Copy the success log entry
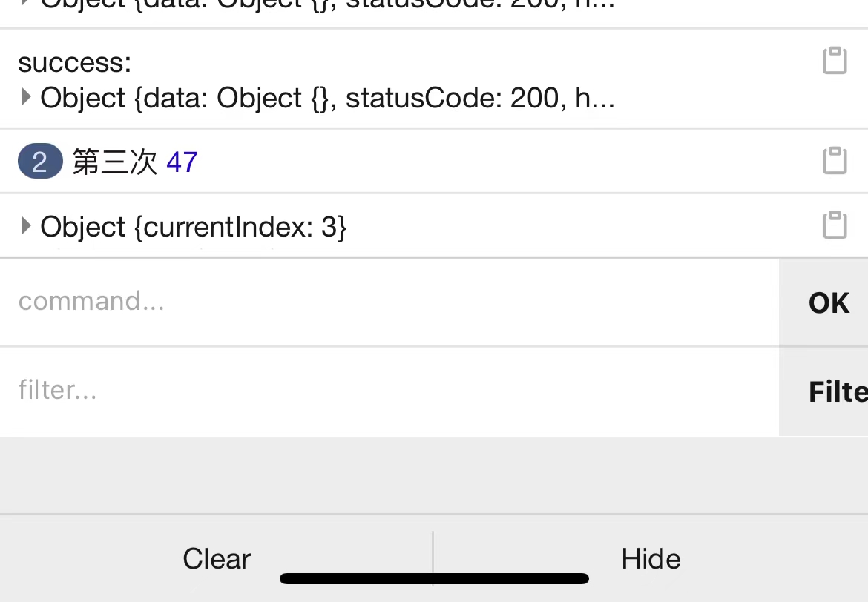 pyautogui.click(x=835, y=60)
